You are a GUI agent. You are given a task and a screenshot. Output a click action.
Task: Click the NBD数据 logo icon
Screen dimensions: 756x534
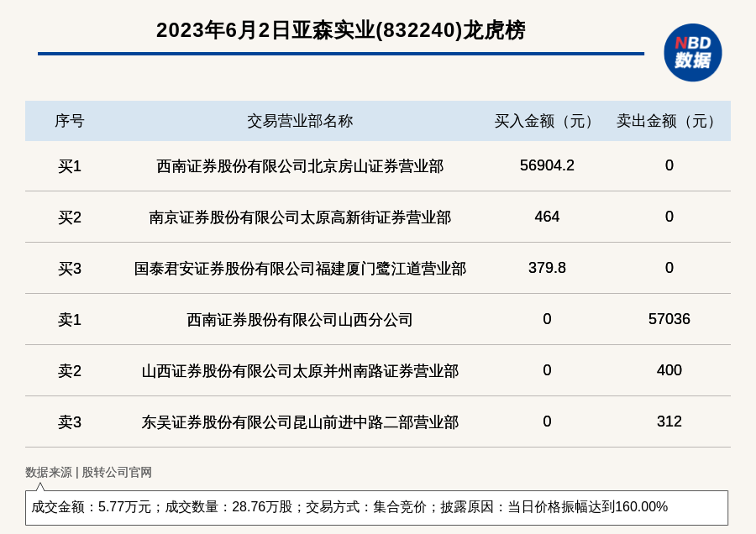point(692,52)
